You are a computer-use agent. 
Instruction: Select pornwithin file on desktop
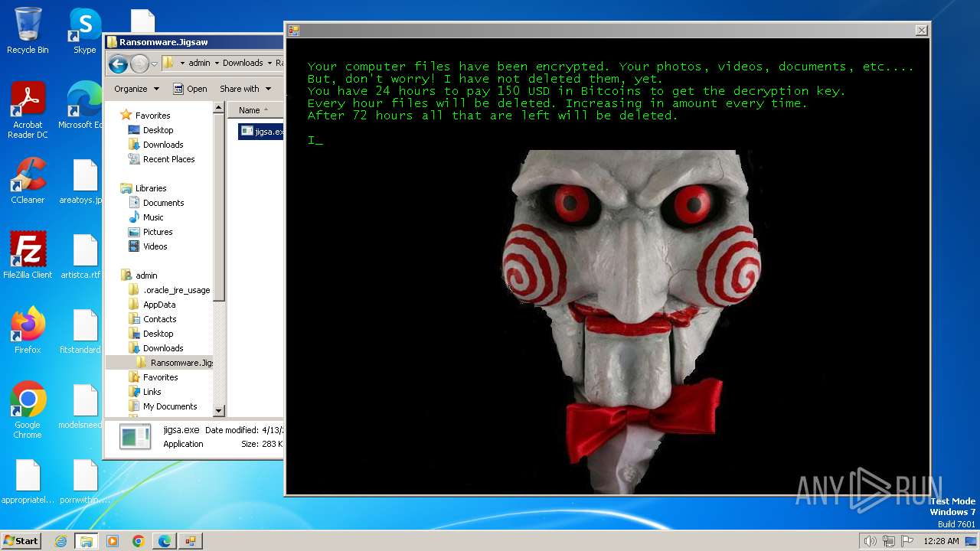click(x=85, y=481)
